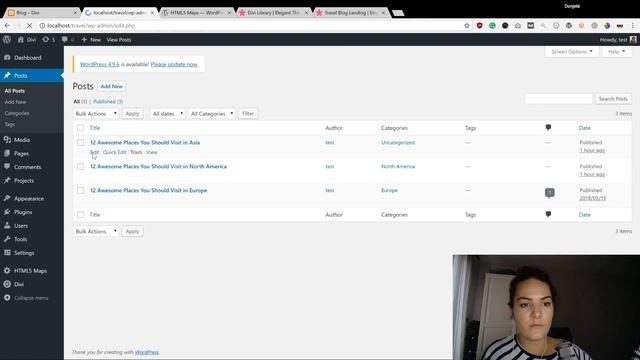Click the top Apply button
Viewport: 640px width, 360px height.
click(132, 113)
